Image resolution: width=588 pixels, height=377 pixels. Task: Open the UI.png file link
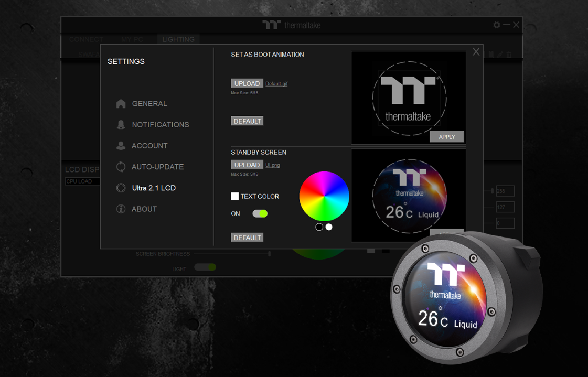273,165
